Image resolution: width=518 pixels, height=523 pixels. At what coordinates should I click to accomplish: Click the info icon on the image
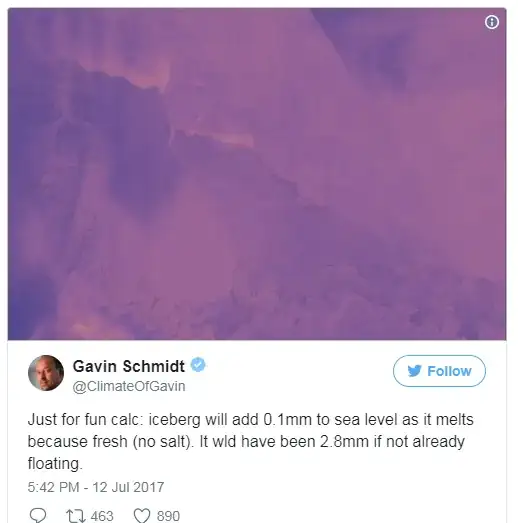(x=492, y=22)
